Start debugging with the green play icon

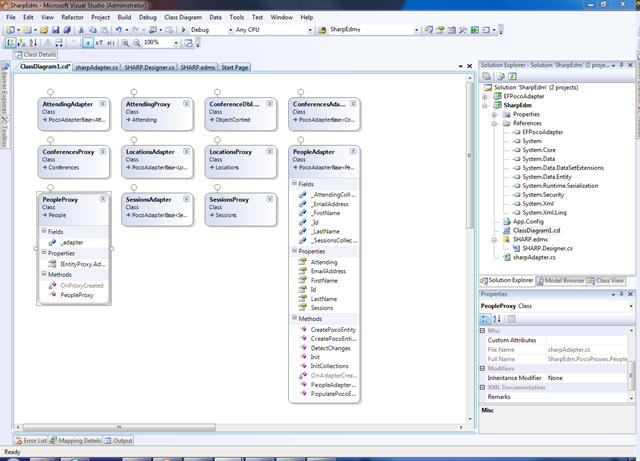pos(184,30)
